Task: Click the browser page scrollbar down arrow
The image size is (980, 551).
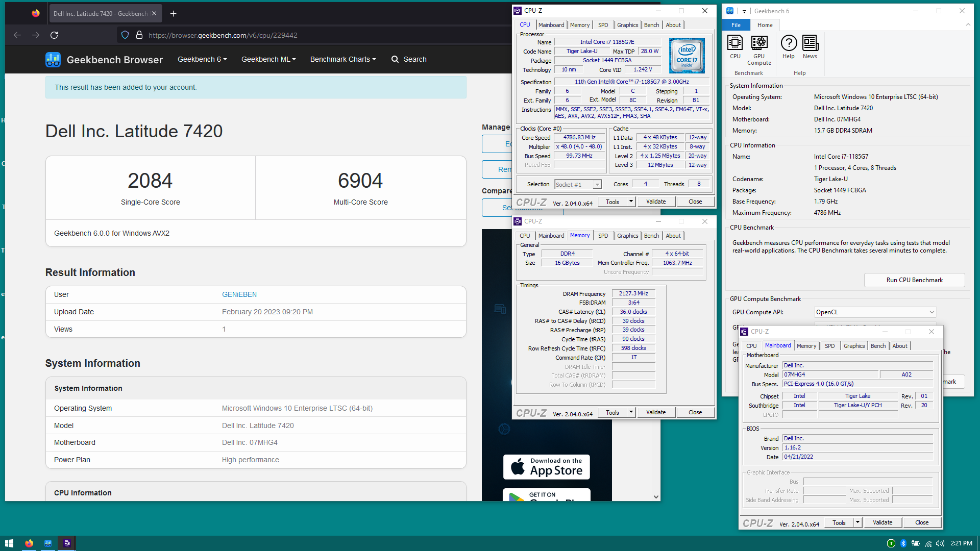Action: pos(656,496)
